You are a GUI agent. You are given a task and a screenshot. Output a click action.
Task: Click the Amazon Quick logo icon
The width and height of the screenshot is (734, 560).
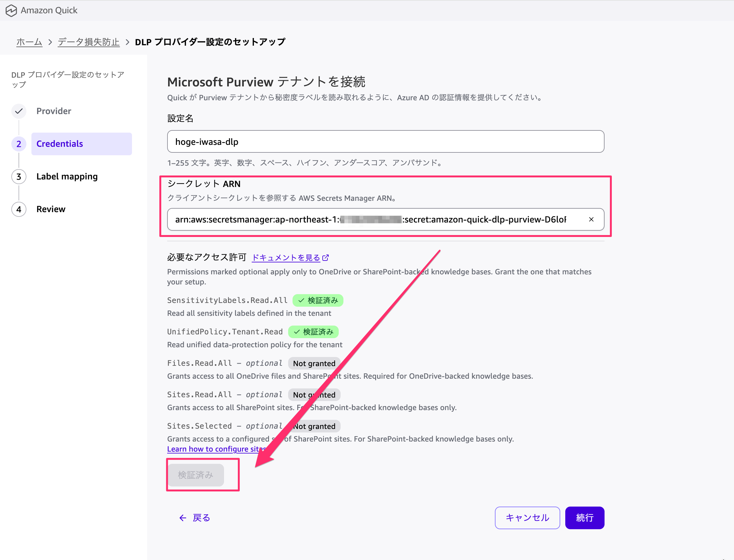coord(11,10)
